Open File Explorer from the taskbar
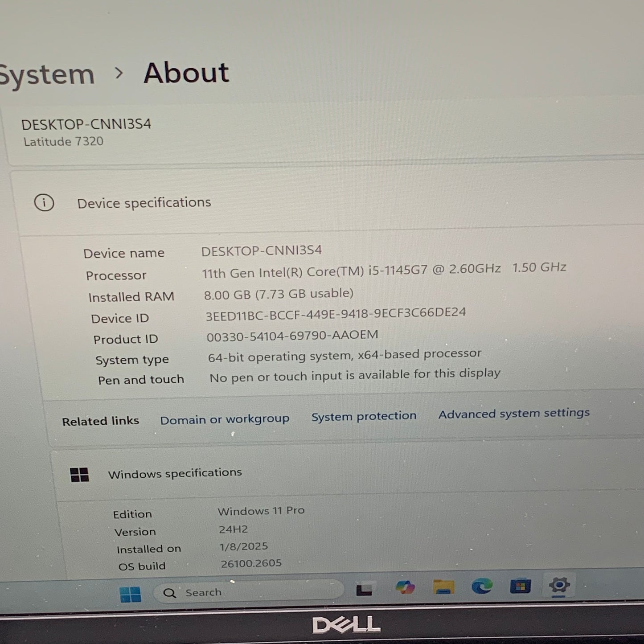This screenshot has width=644, height=644. point(443,587)
